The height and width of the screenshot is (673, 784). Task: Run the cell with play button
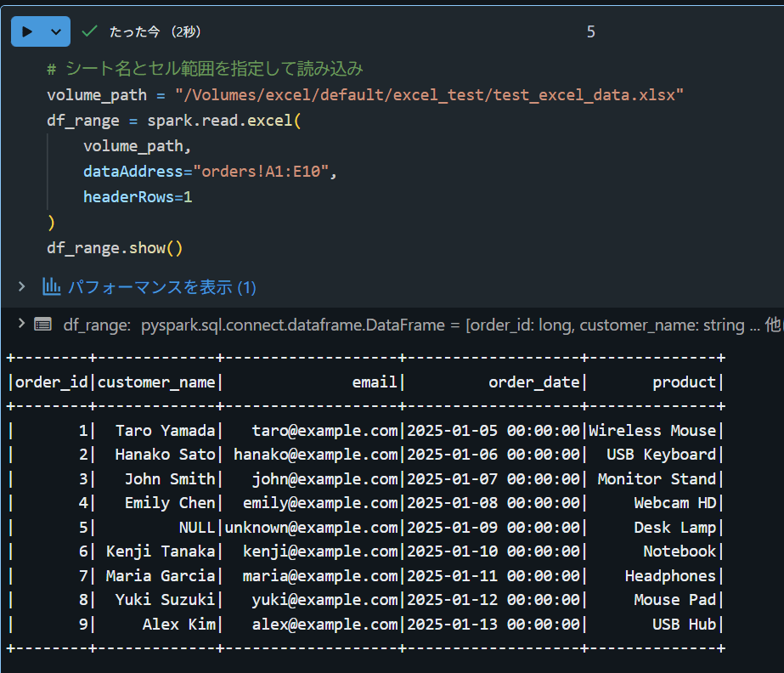[x=27, y=31]
